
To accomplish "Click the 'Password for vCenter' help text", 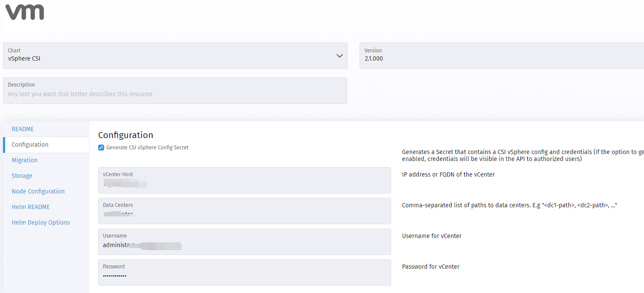I will pos(430,267).
